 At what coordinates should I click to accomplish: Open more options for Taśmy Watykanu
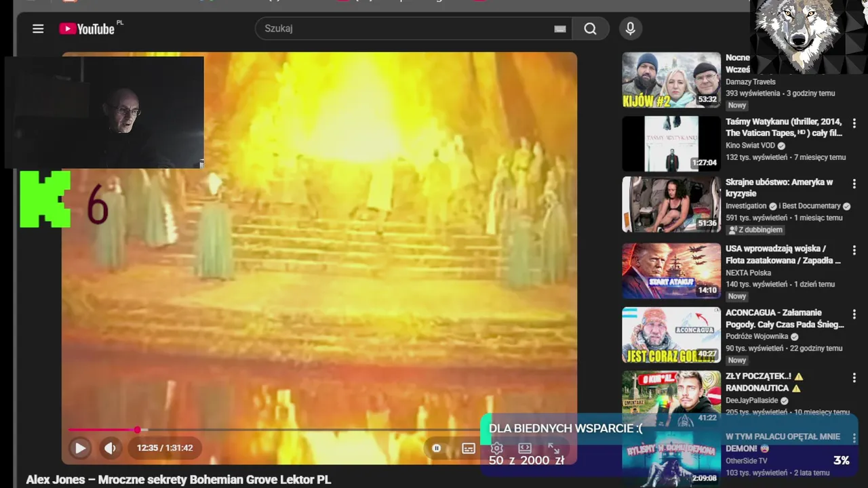point(854,123)
